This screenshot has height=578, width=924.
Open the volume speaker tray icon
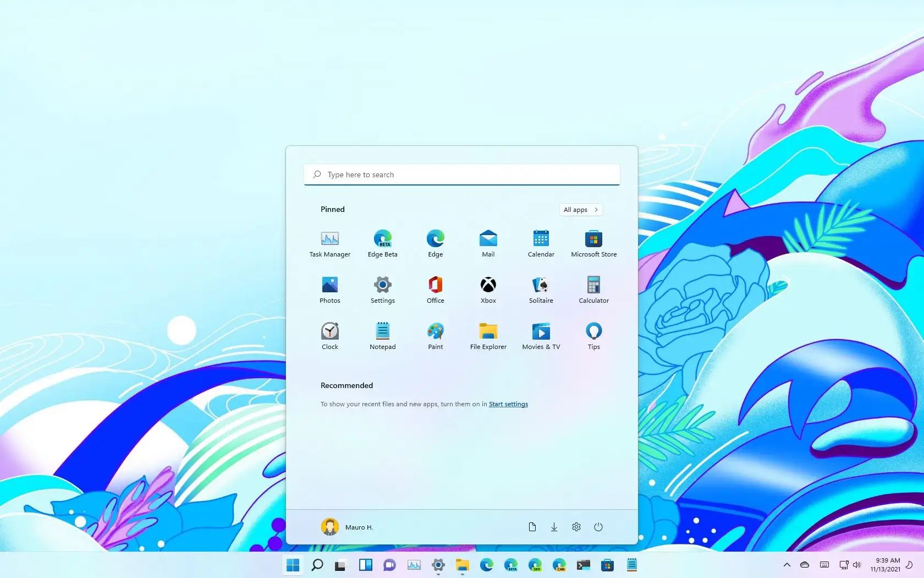pyautogui.click(x=856, y=565)
